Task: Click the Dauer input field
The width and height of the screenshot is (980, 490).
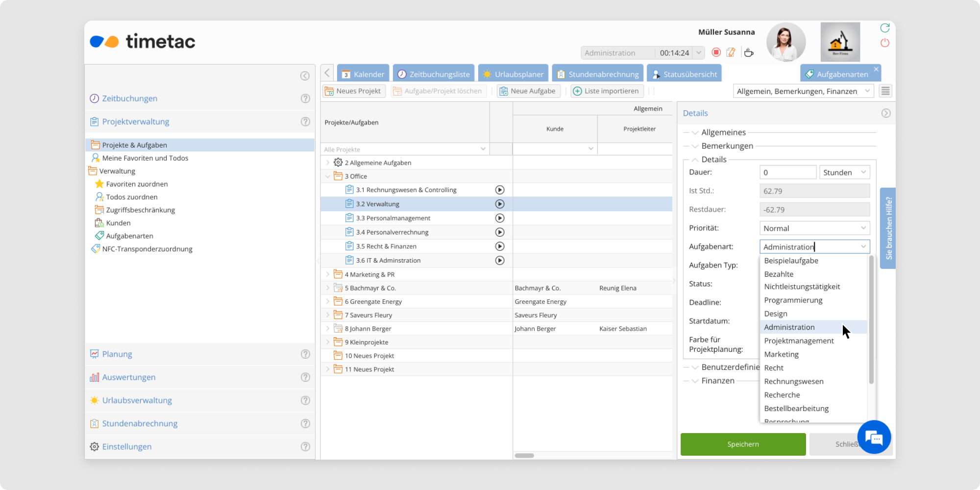Action: pos(787,172)
